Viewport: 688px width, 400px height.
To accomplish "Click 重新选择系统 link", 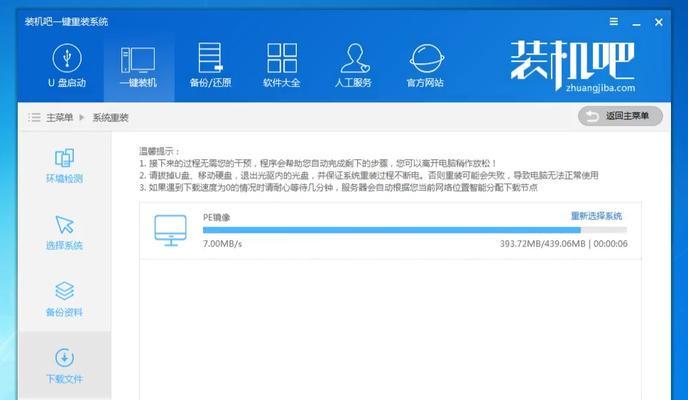I will coord(596,216).
